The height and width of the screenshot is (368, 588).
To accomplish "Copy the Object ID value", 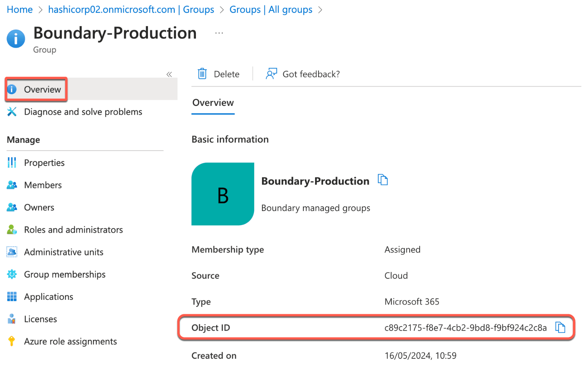I will [x=560, y=327].
